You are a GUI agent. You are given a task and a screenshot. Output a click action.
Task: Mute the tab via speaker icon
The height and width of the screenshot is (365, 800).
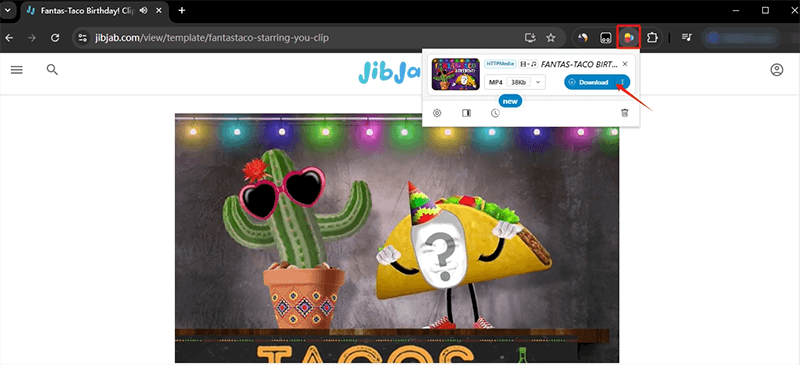(x=143, y=10)
